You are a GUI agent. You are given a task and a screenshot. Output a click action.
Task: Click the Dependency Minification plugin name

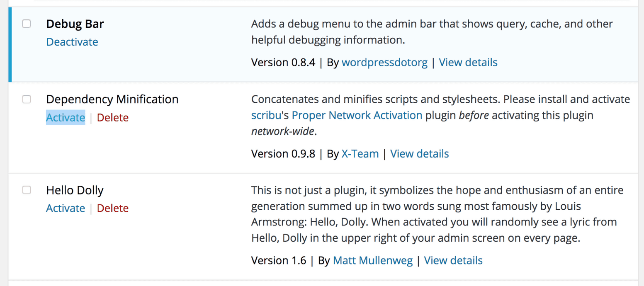coord(112,99)
